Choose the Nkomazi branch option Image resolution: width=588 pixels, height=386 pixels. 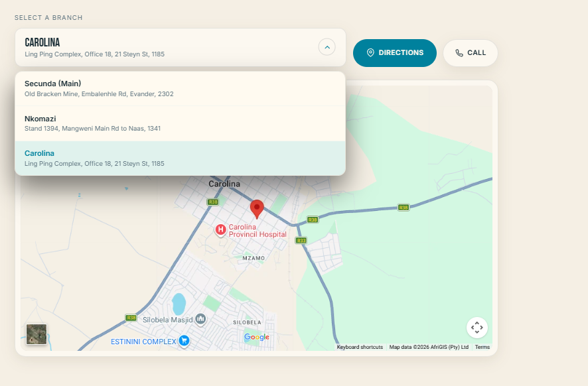point(180,123)
